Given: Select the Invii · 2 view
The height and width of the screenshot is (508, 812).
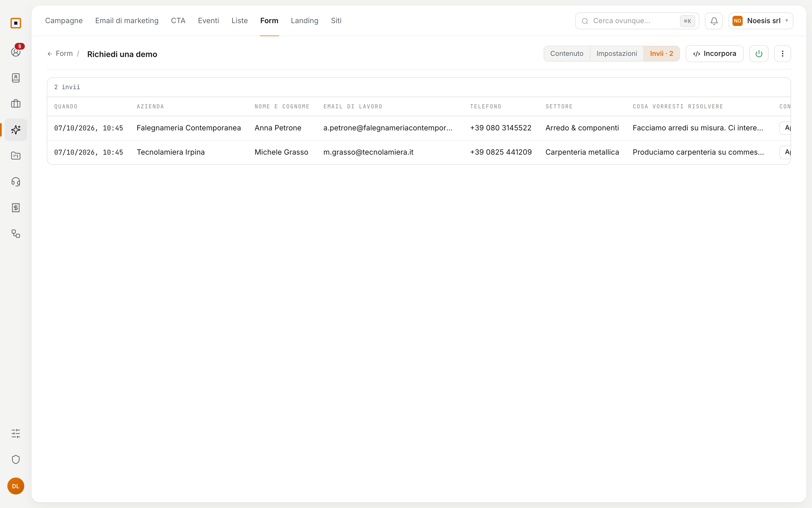Looking at the screenshot, I should 661,54.
